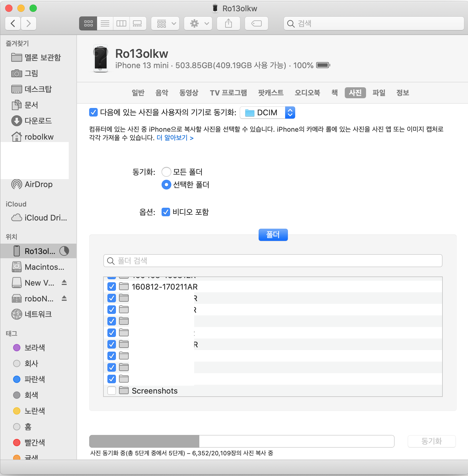Image resolution: width=468 pixels, height=476 pixels.
Task: Toggle the 비디오 포함 checkbox
Action: coord(166,212)
